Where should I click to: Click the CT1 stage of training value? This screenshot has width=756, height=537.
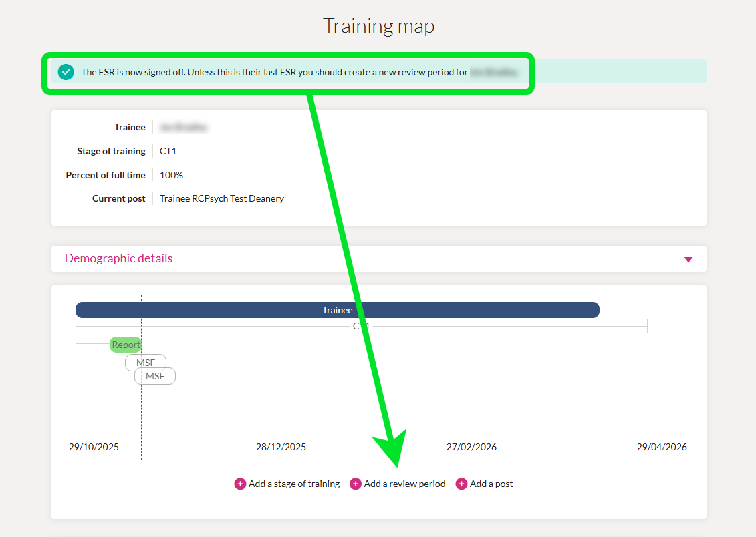click(x=168, y=151)
